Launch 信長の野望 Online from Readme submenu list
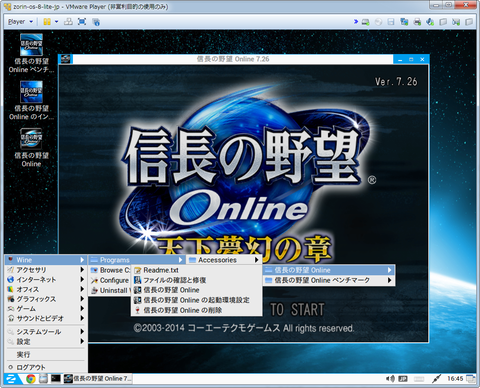 (196, 290)
